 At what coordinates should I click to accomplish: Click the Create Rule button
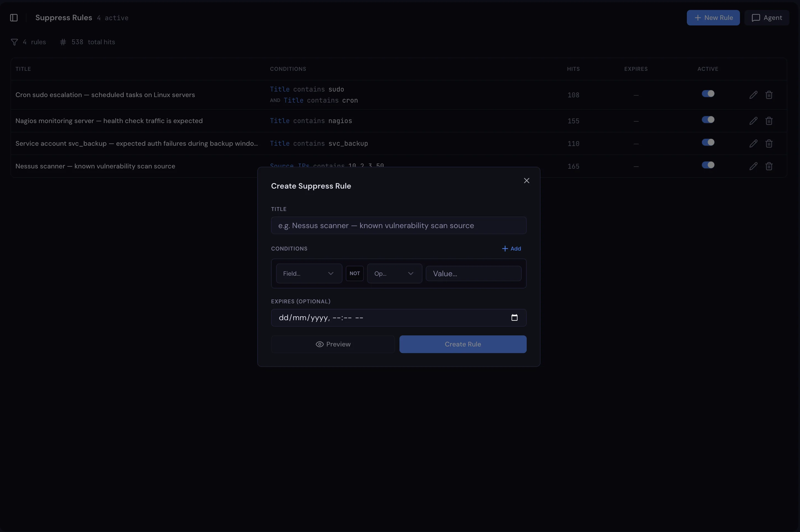463,344
